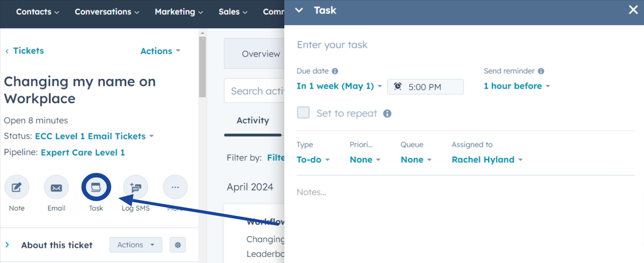Open the Send reminder dropdown
Viewport: 644px width, 263px height.
point(516,86)
